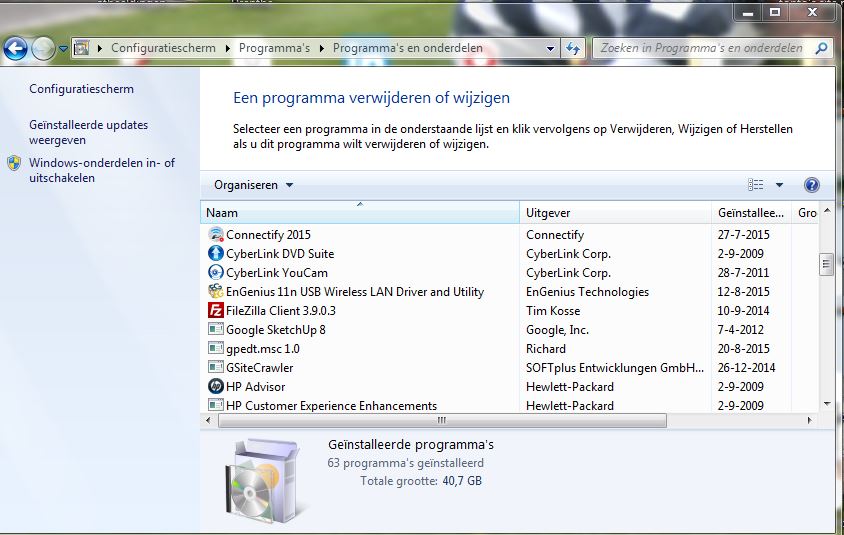
Task: Click the blue help icon
Action: pos(811,185)
